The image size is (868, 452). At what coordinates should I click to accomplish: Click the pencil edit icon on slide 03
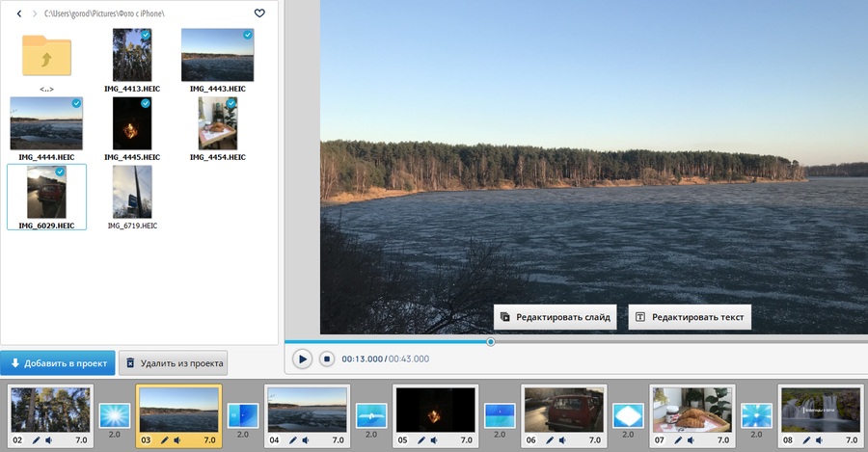tap(164, 439)
